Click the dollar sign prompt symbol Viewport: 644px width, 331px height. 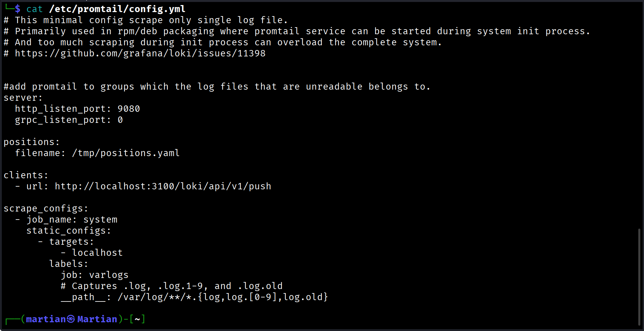coord(17,9)
